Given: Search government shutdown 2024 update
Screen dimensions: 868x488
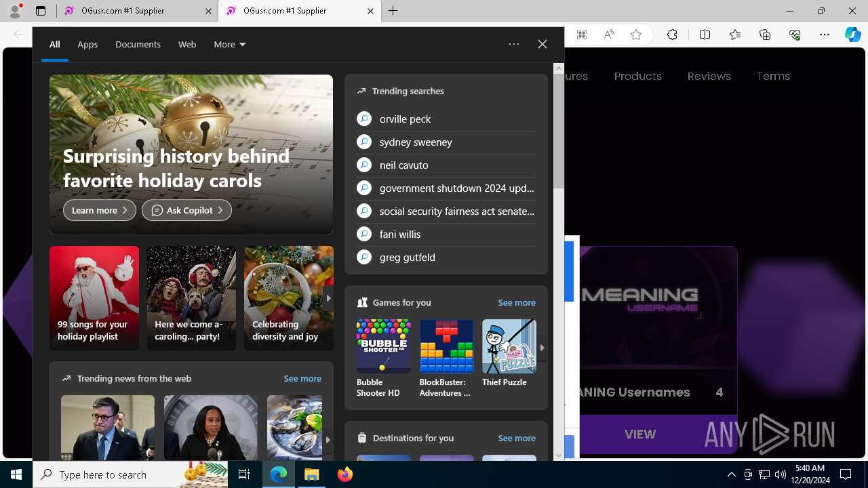Looking at the screenshot, I should click(456, 188).
